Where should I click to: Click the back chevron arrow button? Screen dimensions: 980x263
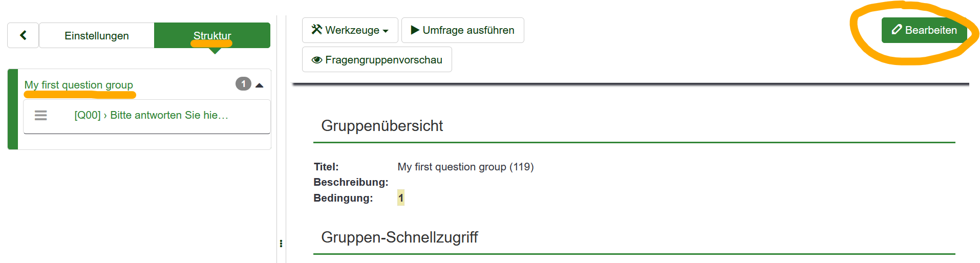click(x=23, y=35)
